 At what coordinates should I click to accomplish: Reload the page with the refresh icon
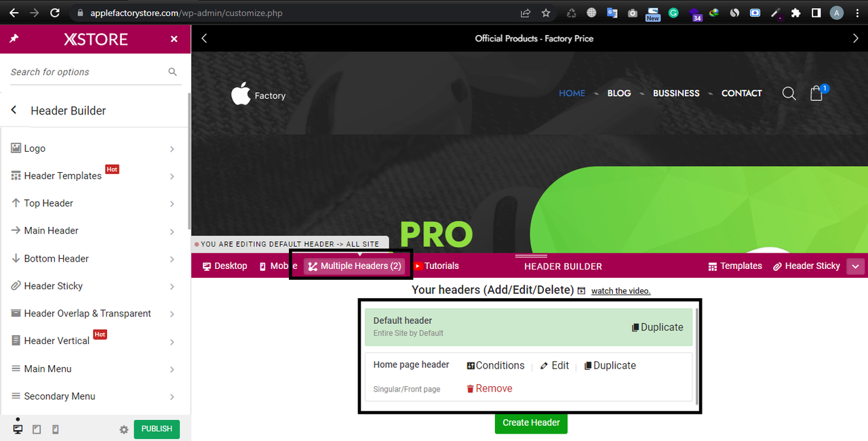(x=55, y=13)
